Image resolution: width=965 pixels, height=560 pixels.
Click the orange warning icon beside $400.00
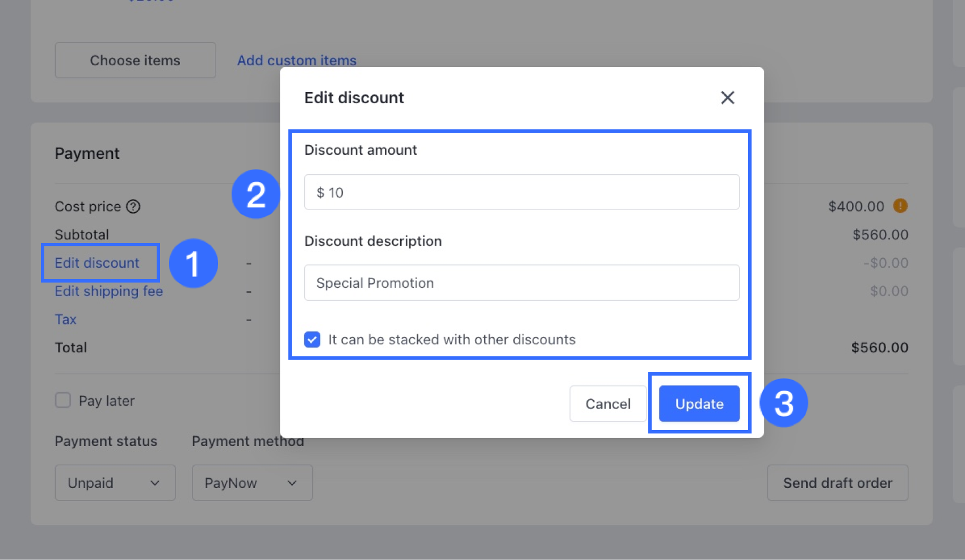point(900,206)
